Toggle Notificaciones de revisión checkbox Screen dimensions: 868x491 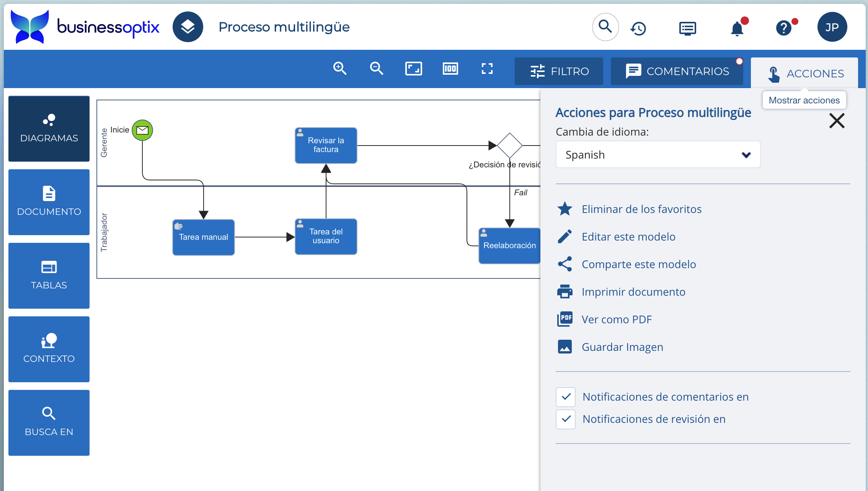[566, 419]
